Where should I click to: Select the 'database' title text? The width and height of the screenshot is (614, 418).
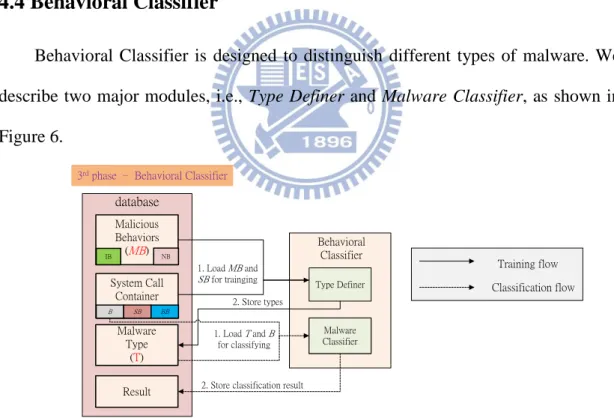(x=137, y=202)
